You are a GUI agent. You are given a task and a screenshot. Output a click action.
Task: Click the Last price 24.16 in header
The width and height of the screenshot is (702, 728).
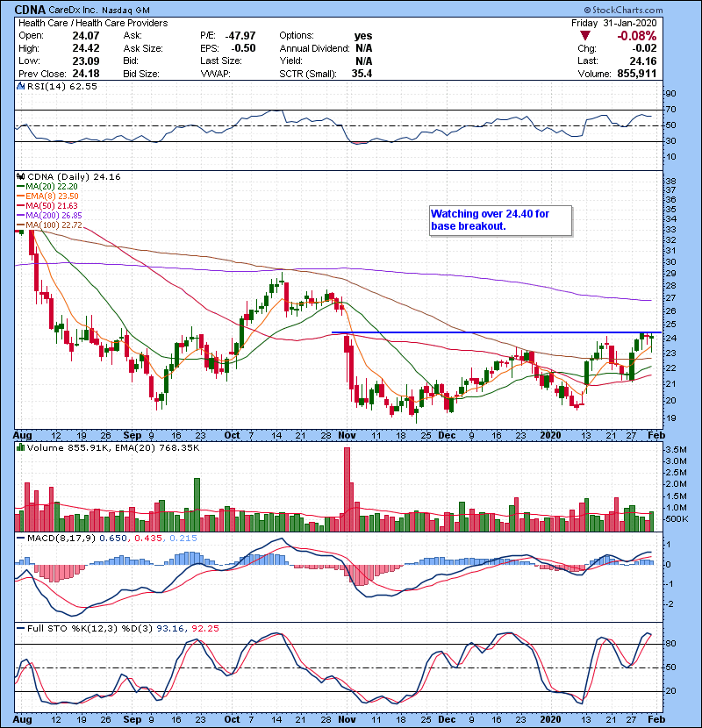pyautogui.click(x=643, y=61)
